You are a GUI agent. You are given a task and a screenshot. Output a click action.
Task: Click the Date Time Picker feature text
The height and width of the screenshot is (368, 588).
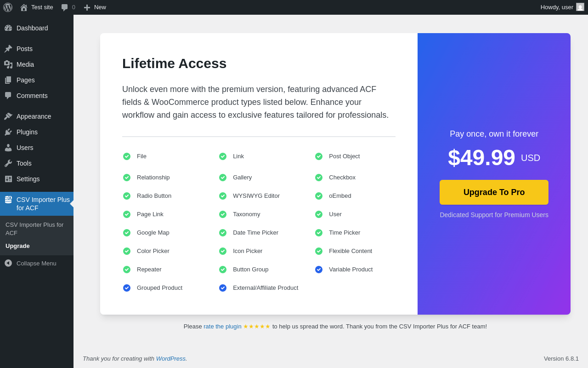coord(255,233)
